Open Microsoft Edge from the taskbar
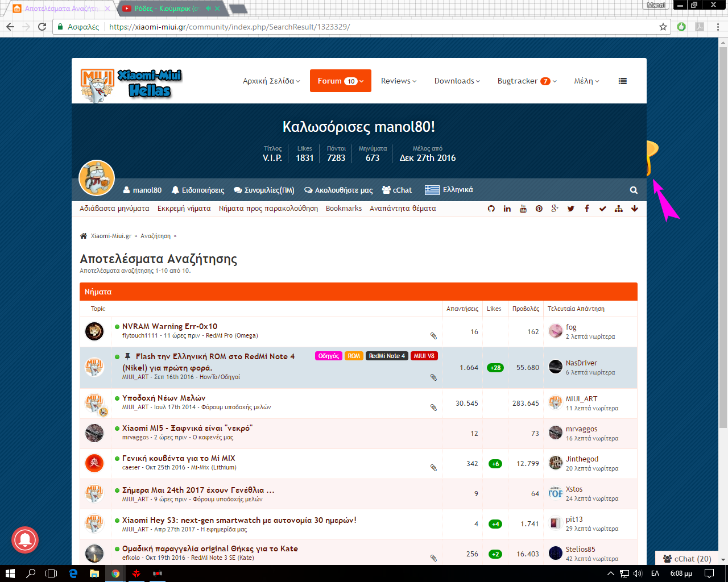728x582 pixels. click(x=73, y=573)
